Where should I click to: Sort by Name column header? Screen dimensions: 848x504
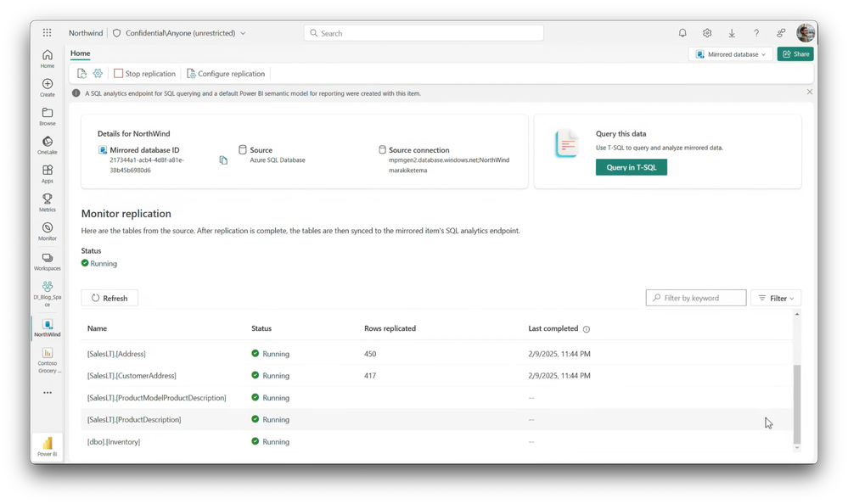[98, 328]
